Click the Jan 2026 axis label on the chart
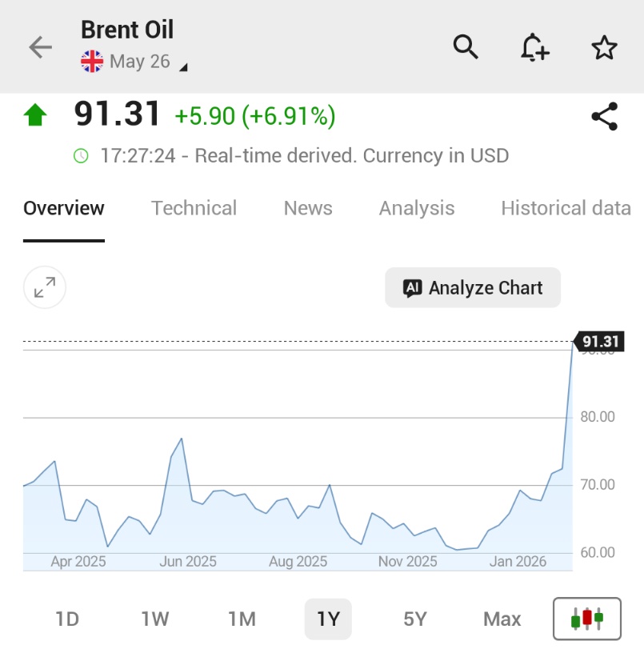This screenshot has height=665, width=644. tap(518, 562)
